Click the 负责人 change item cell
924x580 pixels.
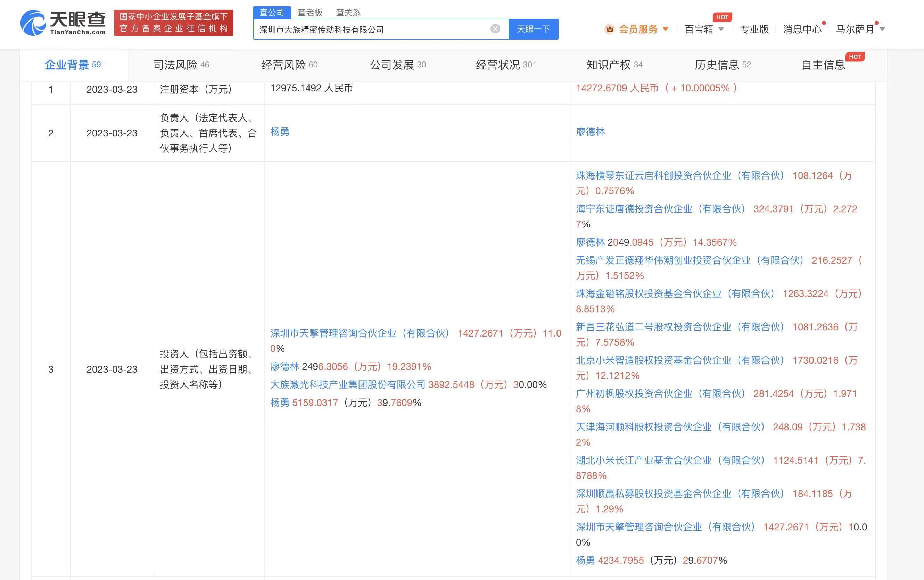(208, 133)
